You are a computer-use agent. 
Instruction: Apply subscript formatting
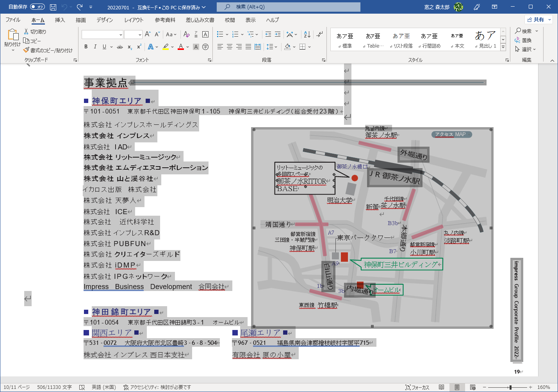point(129,46)
